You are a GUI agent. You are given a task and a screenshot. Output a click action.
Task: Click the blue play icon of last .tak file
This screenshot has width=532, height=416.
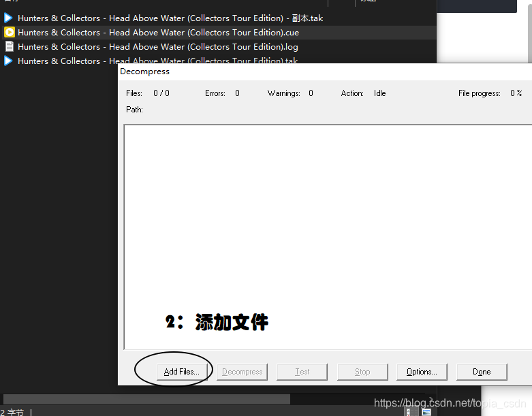8,61
